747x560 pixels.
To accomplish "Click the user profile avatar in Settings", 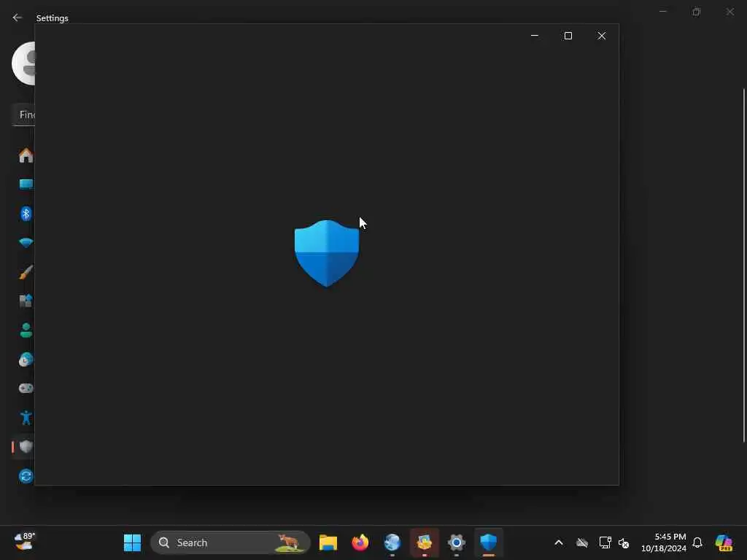I will coord(24,63).
